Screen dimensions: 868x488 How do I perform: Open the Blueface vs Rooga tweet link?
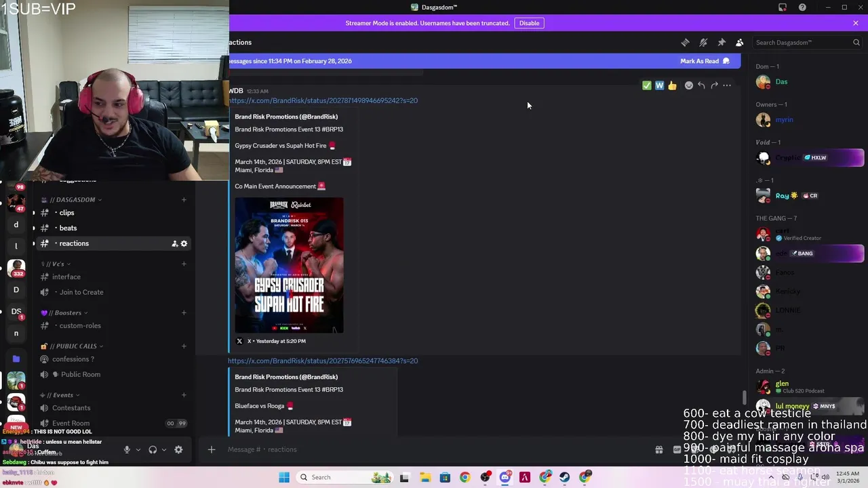(323, 361)
